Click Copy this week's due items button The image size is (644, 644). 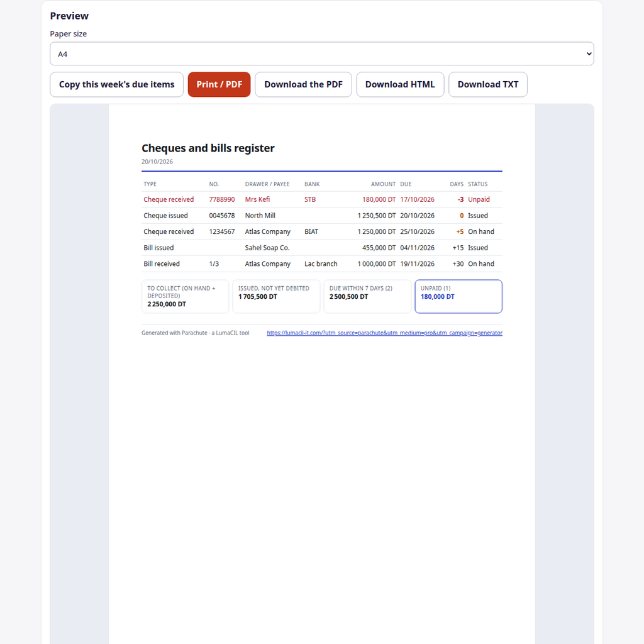tap(116, 85)
